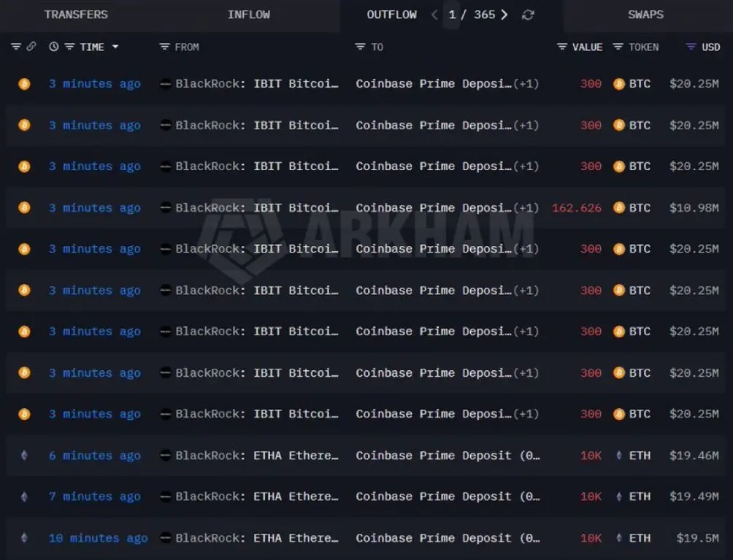Click the link chain icon in header
Screen dimensions: 733x560
(x=31, y=46)
